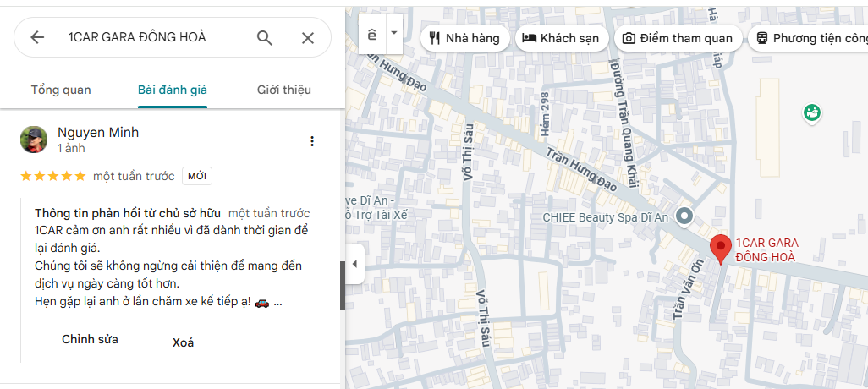Click the green marker icon on map
This screenshot has width=868, height=389.
pyautogui.click(x=811, y=113)
